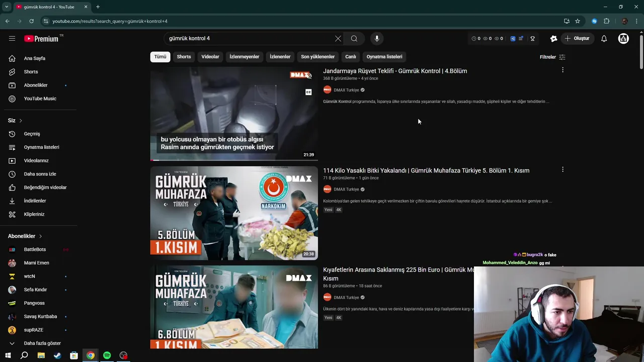Click the Oluştur create button
This screenshot has height=362, width=644.
click(x=578, y=38)
